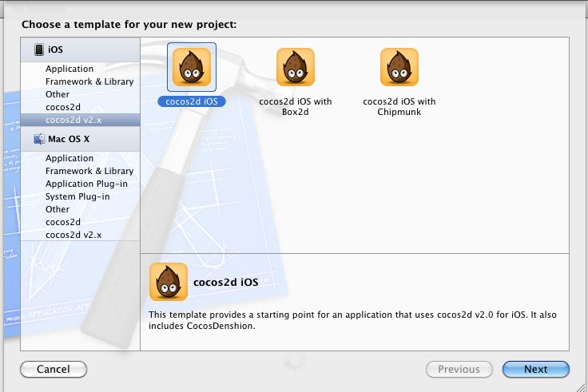
Task: Click the iOS device icon in sidebar header
Action: 39,49
